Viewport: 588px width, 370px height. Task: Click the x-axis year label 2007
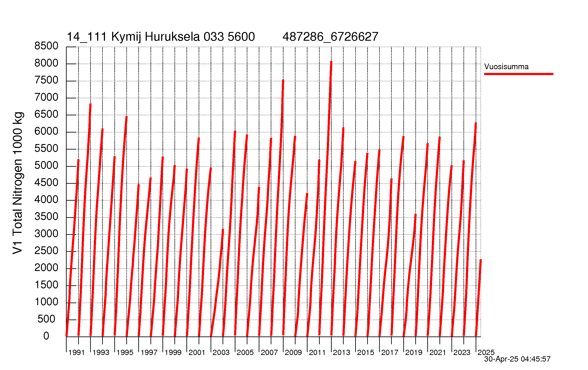tap(269, 352)
